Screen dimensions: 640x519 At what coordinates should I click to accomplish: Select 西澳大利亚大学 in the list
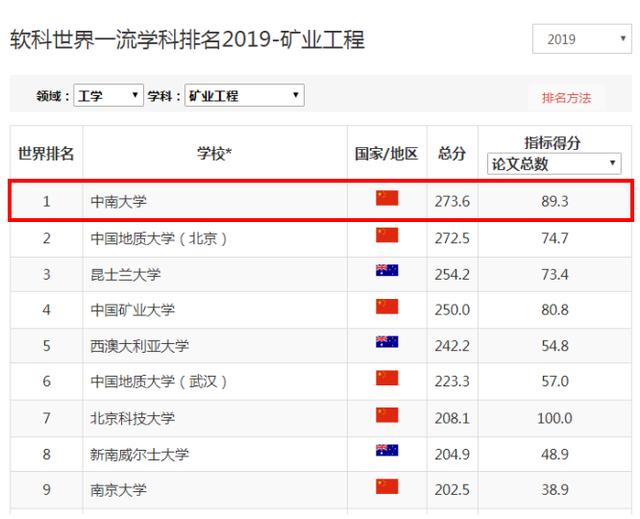point(139,346)
